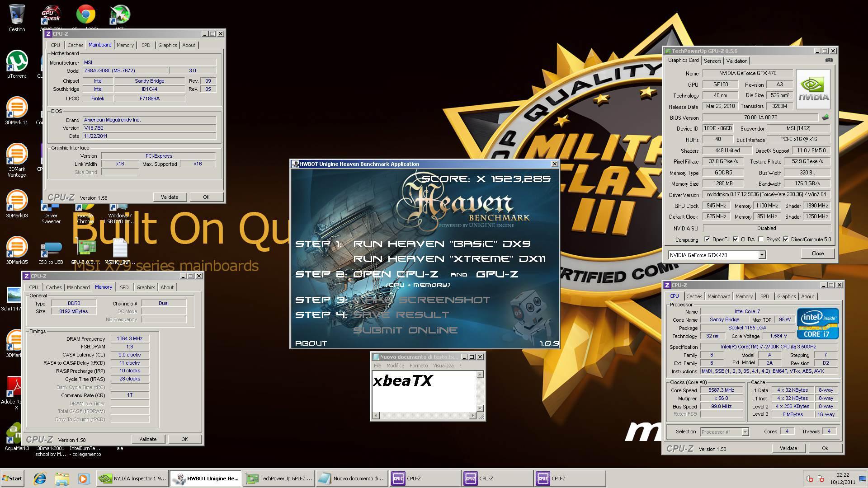Image resolution: width=868 pixels, height=488 pixels.
Task: Click the Start button
Action: pos(12,479)
